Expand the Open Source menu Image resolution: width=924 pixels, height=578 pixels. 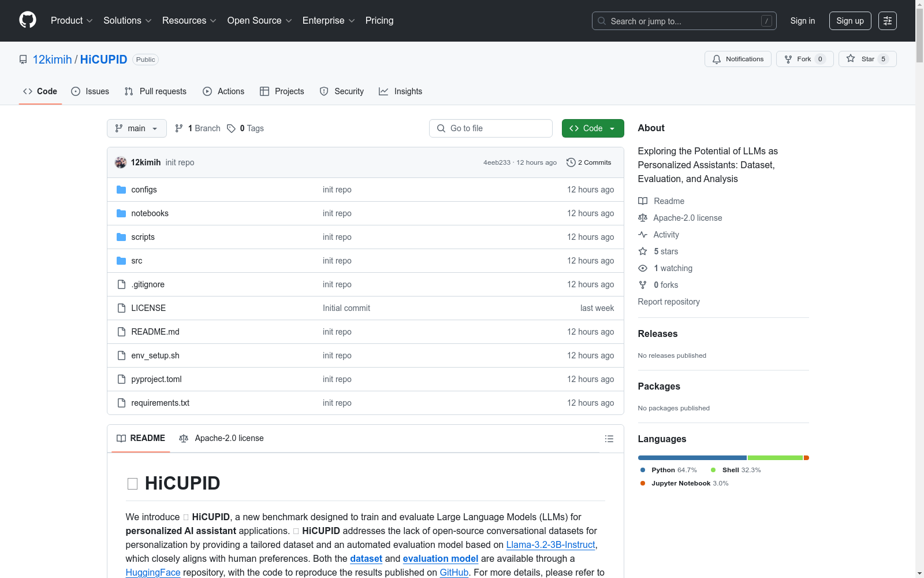click(259, 21)
